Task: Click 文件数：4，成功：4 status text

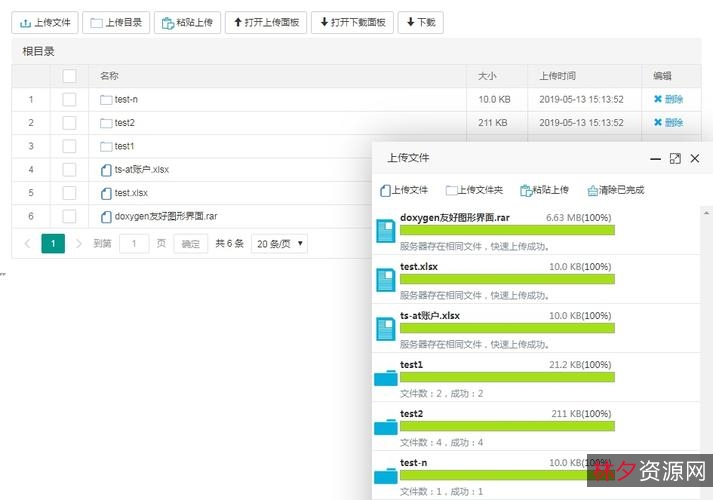Action: tap(442, 442)
